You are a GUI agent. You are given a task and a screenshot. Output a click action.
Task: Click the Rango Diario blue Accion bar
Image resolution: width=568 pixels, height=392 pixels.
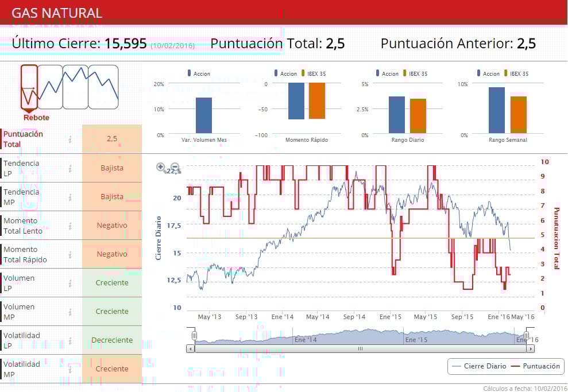[x=397, y=115]
